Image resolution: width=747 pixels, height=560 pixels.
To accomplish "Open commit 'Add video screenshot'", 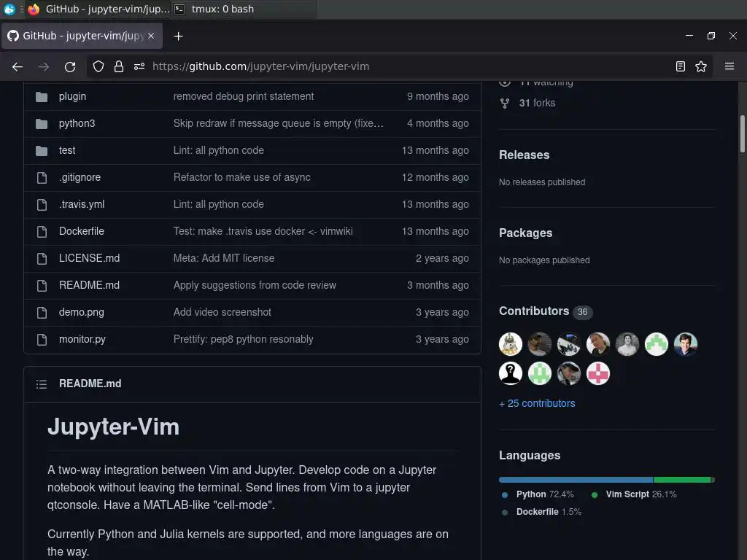I will click(x=222, y=312).
